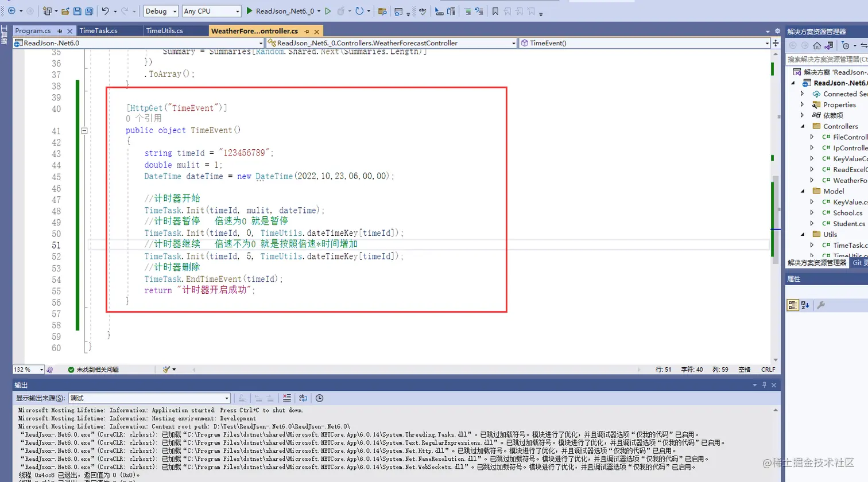The image size is (868, 482).
Task: Click the property pages wrench icon
Action: [821, 305]
